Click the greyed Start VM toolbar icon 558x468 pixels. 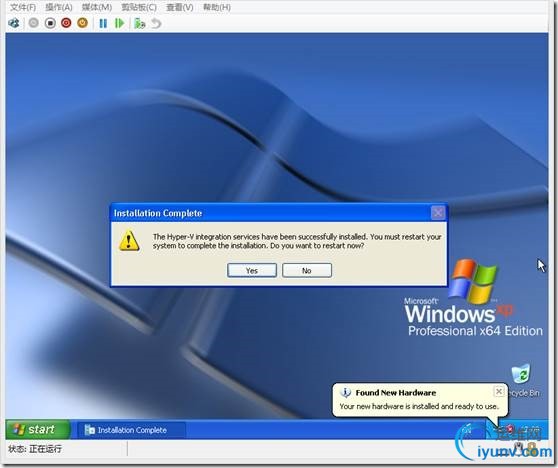[x=33, y=23]
